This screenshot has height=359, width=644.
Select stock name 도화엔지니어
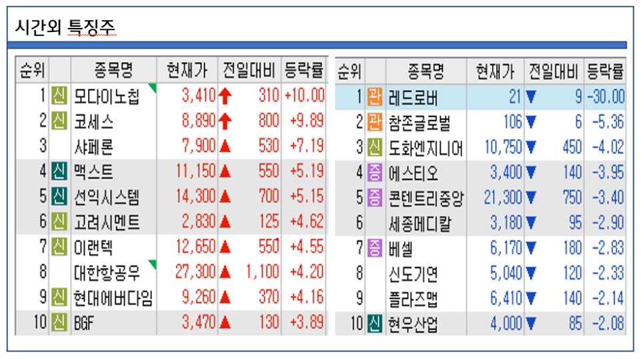click(x=426, y=148)
